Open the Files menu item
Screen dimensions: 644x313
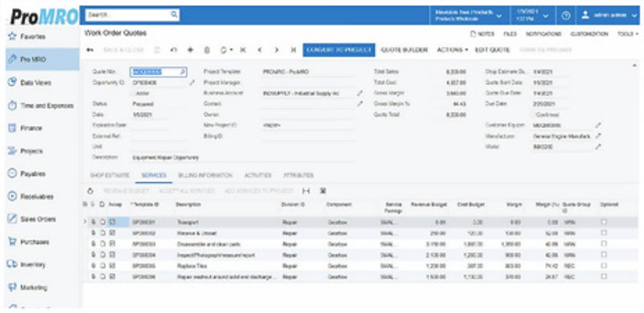pos(510,34)
